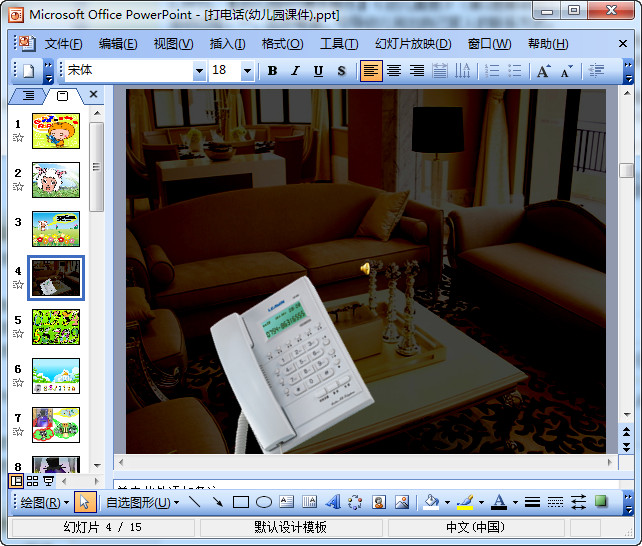Open the 帮助(H) menu
The width and height of the screenshot is (642, 546).
click(x=548, y=44)
